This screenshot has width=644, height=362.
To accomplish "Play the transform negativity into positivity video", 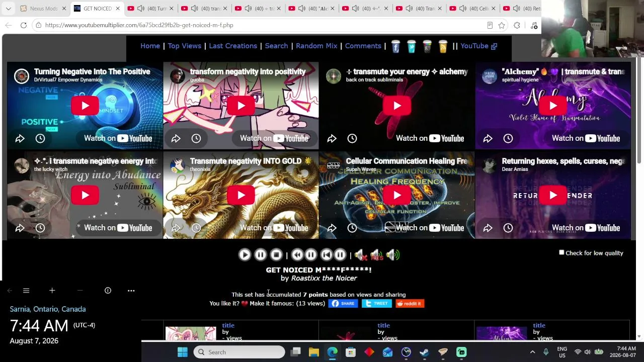I will point(241,106).
